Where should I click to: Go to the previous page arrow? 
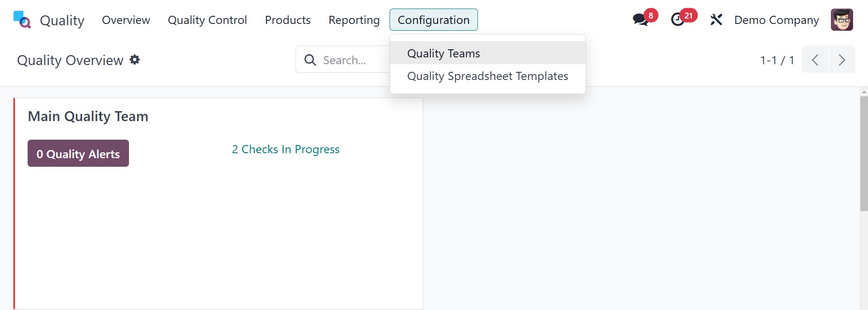click(x=815, y=60)
